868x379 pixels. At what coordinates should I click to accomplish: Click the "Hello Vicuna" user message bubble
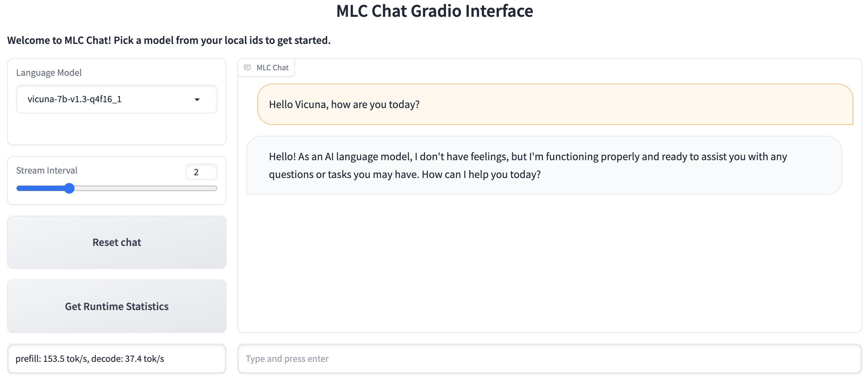555,104
